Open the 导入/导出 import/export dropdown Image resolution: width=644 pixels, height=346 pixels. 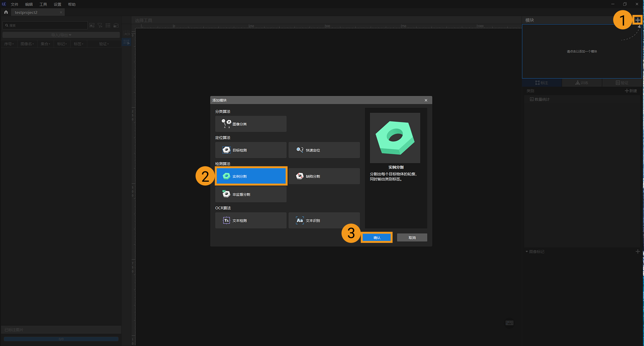click(x=61, y=35)
